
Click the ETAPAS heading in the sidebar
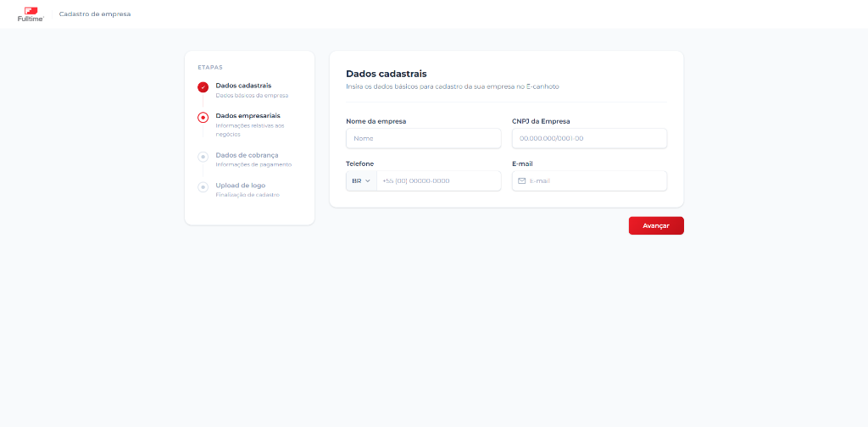point(210,68)
